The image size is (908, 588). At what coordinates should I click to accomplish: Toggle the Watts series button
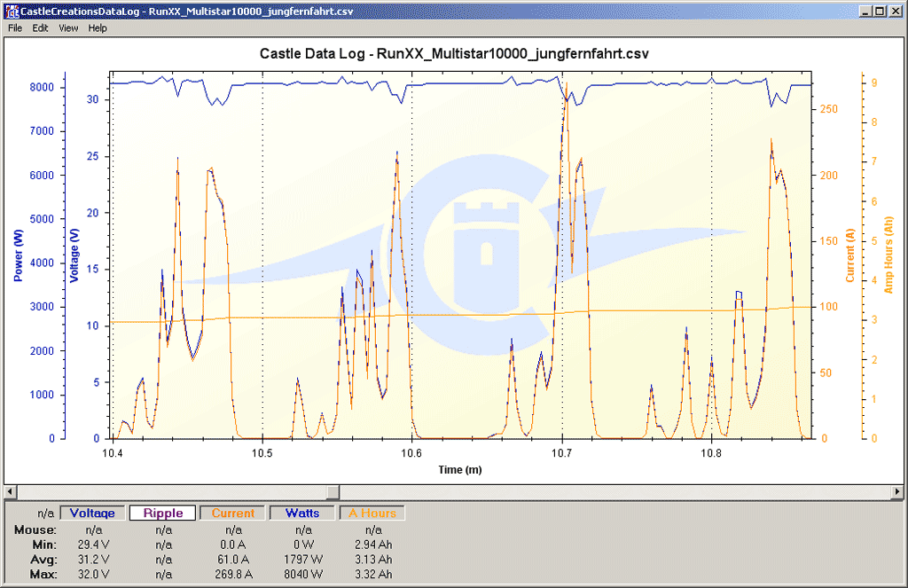tap(302, 513)
